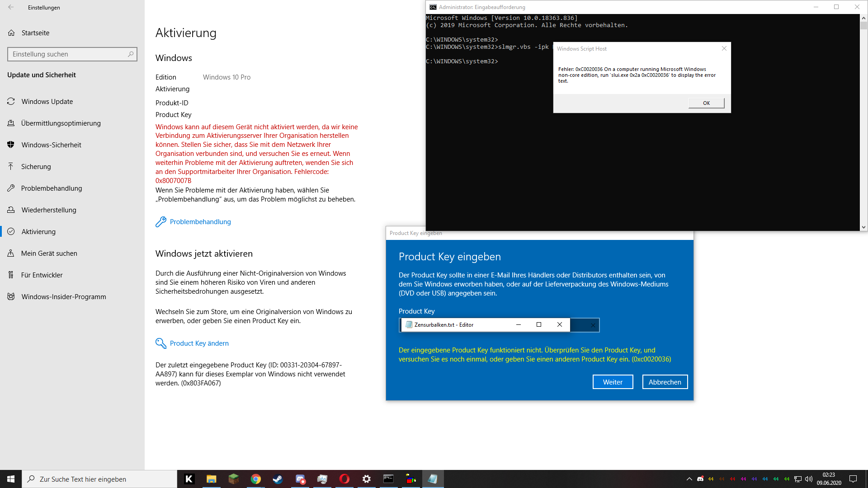This screenshot has height=488, width=868.
Task: Open File Explorer from taskbar
Action: tap(212, 479)
